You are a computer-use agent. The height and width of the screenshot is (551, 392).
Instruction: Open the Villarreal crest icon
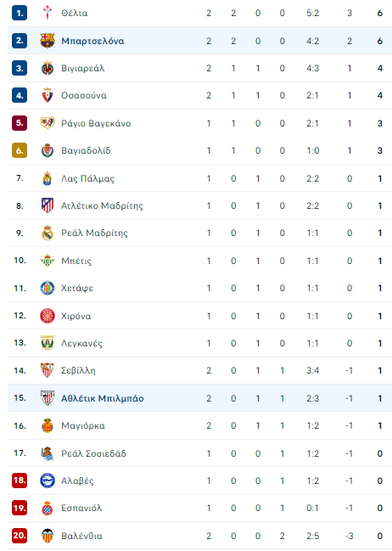tap(48, 68)
